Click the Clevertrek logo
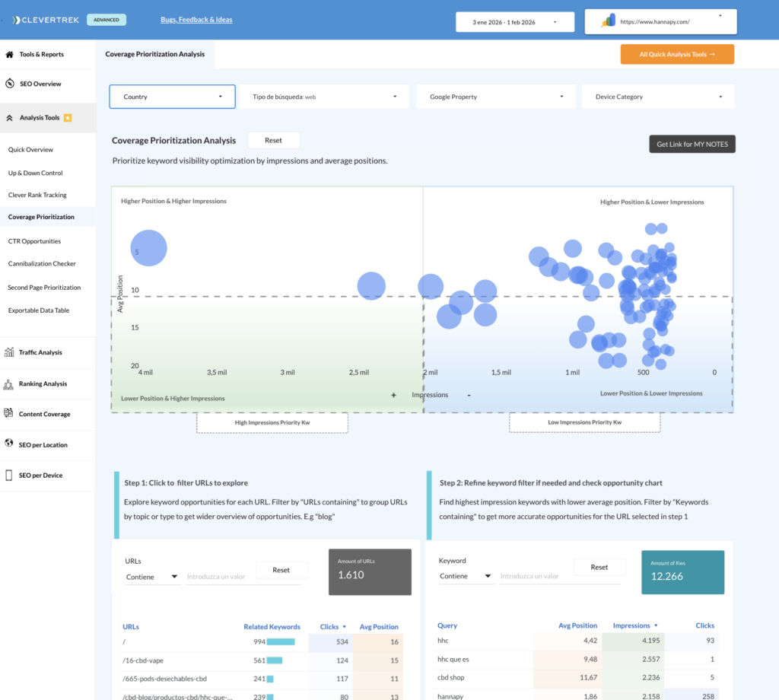The width and height of the screenshot is (779, 700). click(47, 20)
